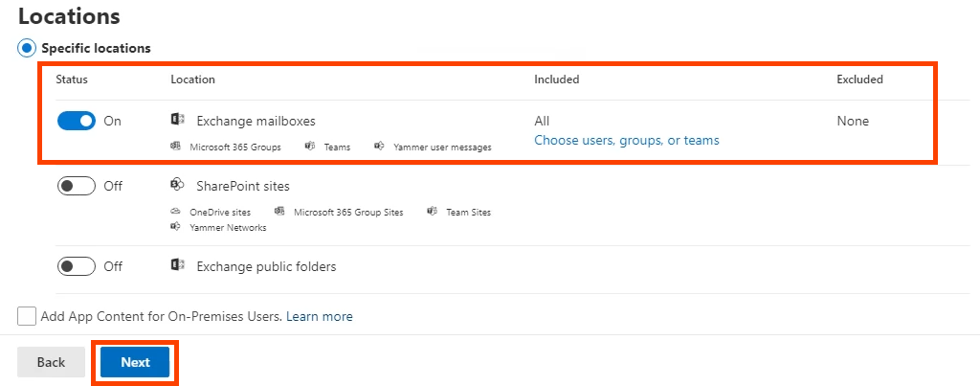
Task: Click the Teams icon under Exchange mailboxes
Action: [x=310, y=147]
